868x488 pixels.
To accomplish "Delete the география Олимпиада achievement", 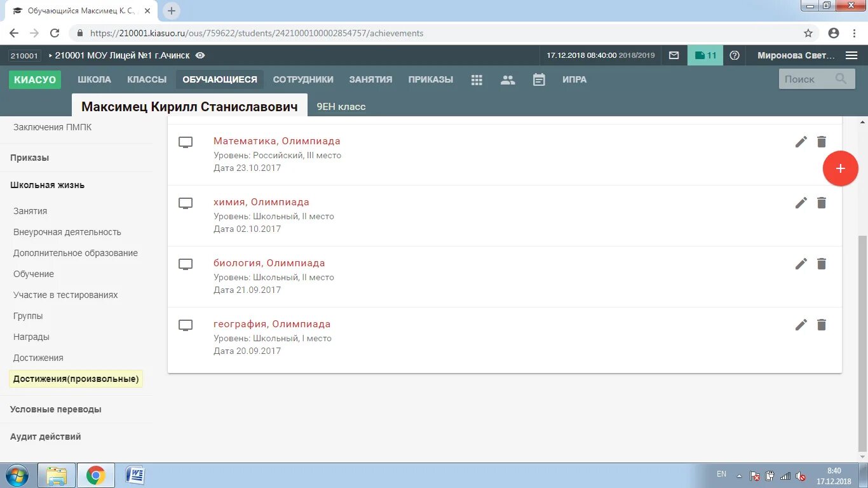I will [x=822, y=325].
